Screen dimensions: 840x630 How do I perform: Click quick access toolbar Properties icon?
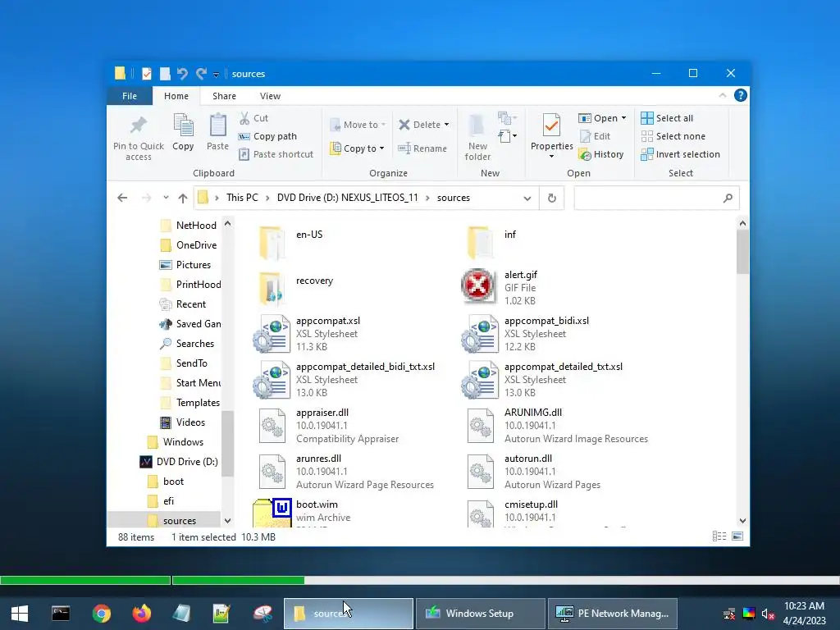(x=146, y=73)
